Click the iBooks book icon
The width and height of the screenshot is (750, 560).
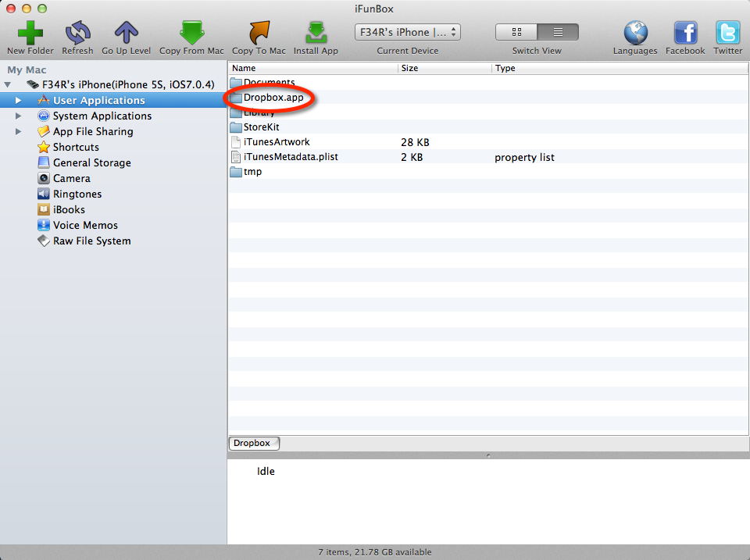pos(44,209)
